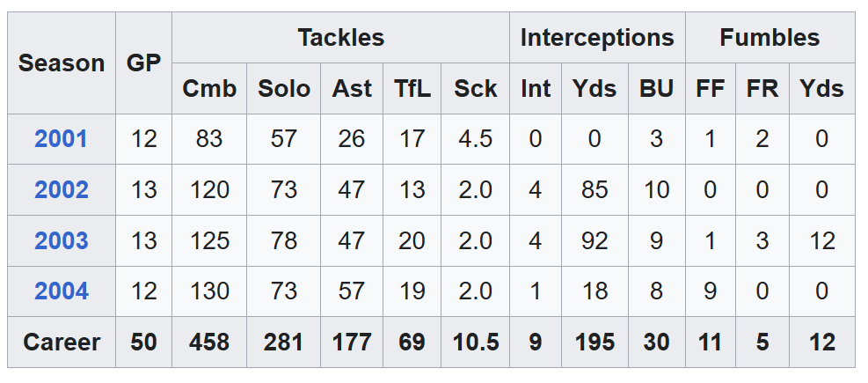Click the Sck column header
This screenshot has width=868, height=383.
pyautogui.click(x=476, y=89)
